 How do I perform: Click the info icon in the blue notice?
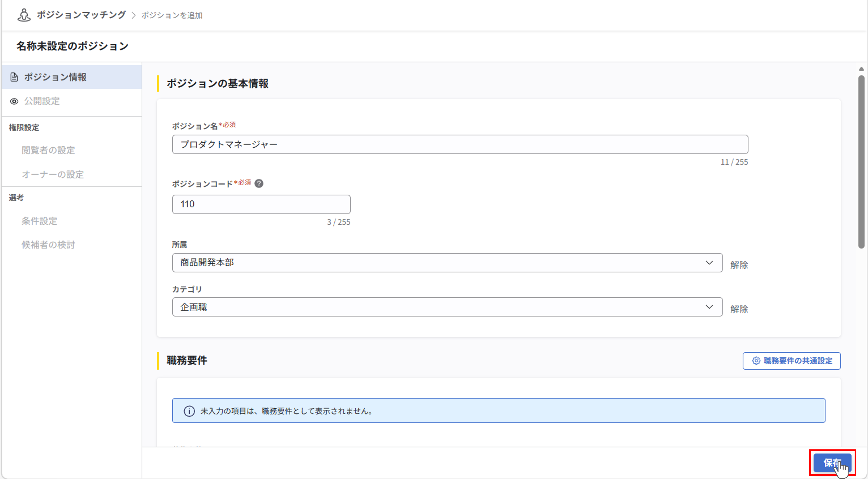189,411
